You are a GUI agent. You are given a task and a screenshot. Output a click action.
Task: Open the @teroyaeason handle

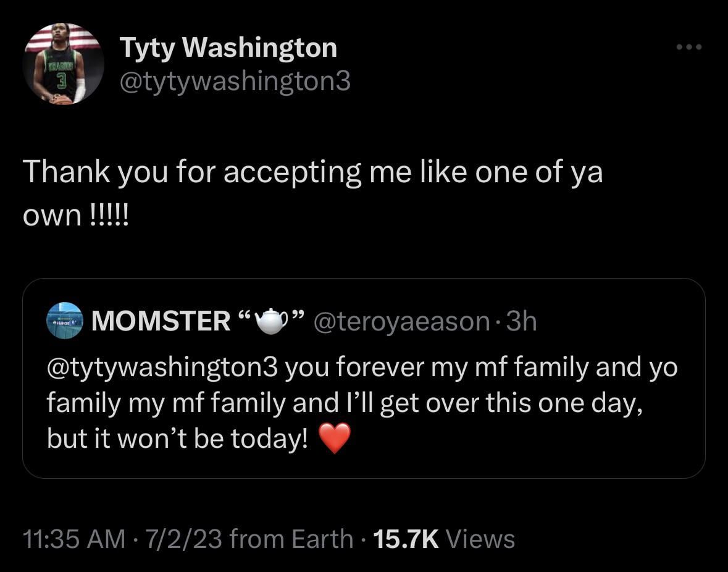pyautogui.click(x=402, y=321)
